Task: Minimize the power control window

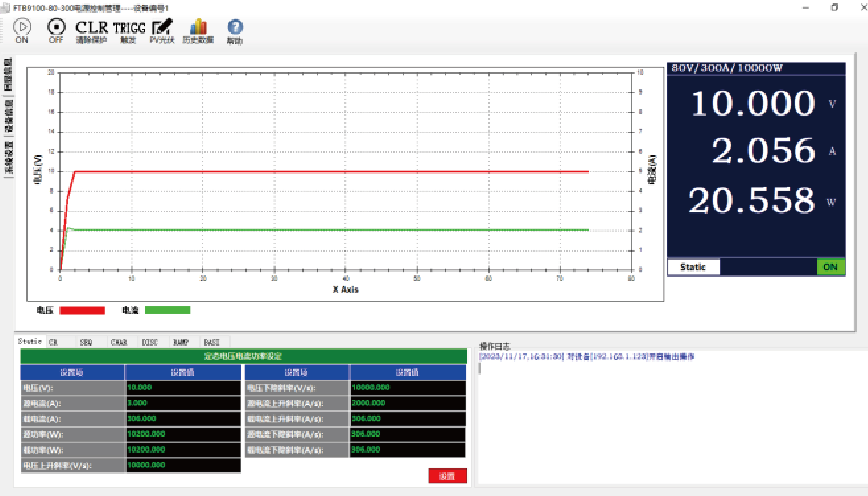Action: 806,8
